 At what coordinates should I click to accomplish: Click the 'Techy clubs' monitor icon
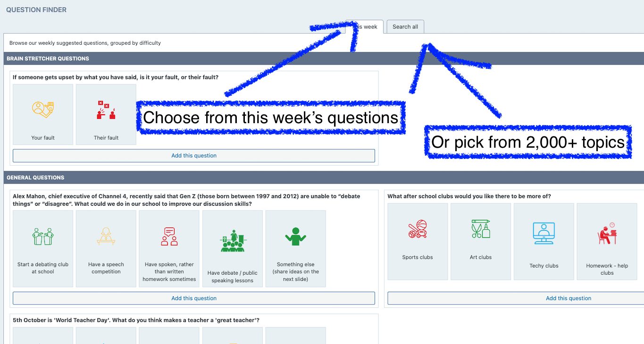(x=544, y=233)
